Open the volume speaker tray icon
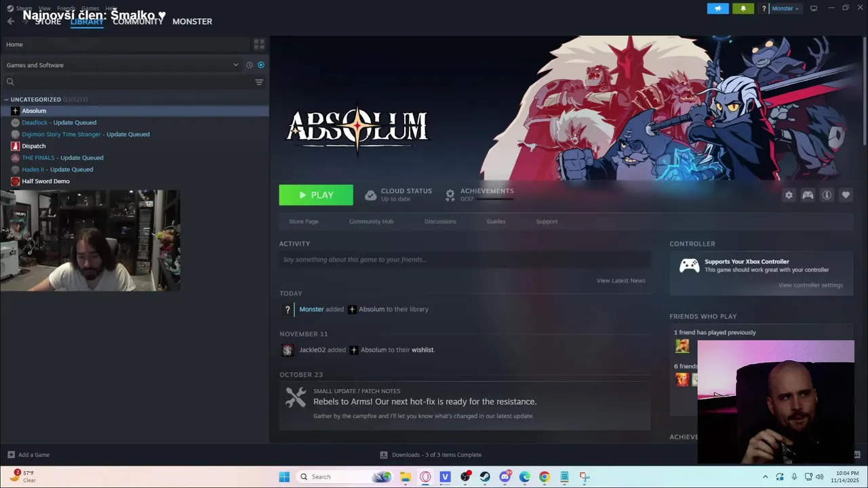This screenshot has height=488, width=868. coord(820,476)
